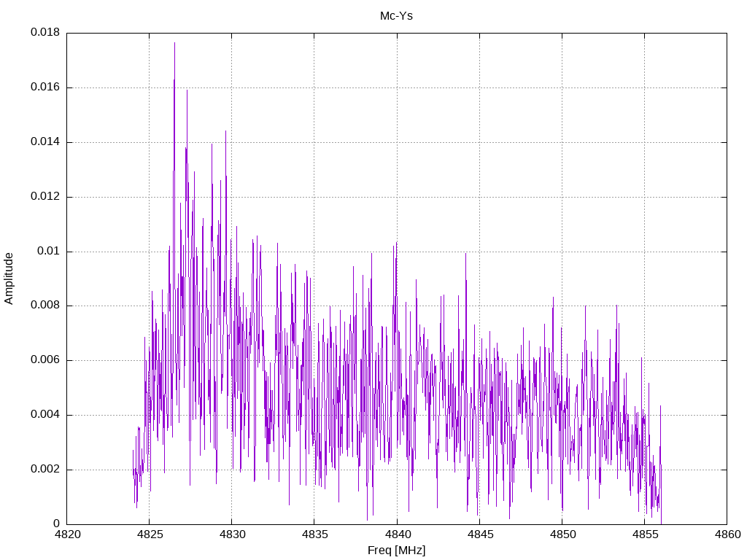The image size is (747, 560).
Task: Click the plot title 'Mc-Ys'
Action: pos(396,16)
